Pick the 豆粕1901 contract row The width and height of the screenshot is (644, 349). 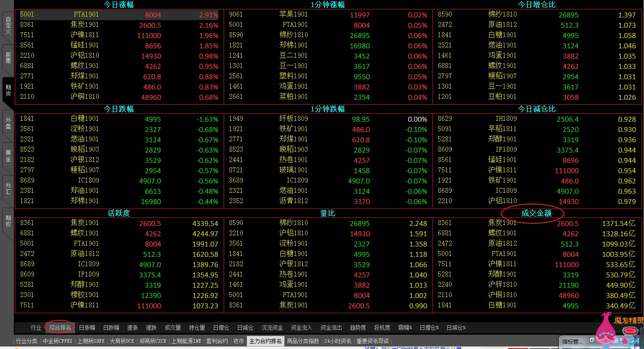[x=537, y=97]
